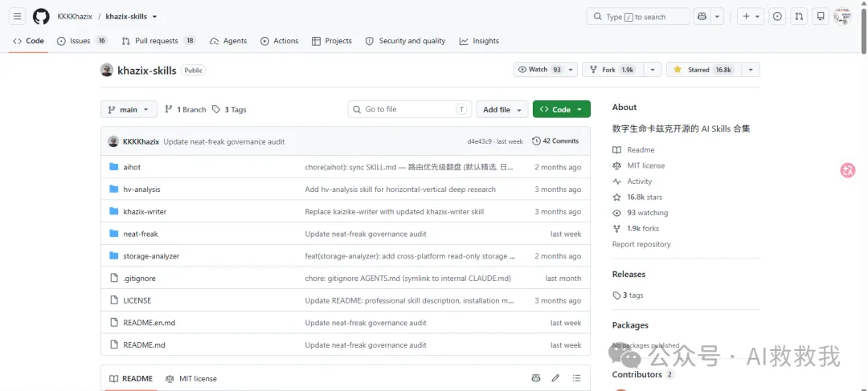The image size is (868, 391).
Task: Click the storage-analyzer folder icon
Action: click(x=114, y=255)
